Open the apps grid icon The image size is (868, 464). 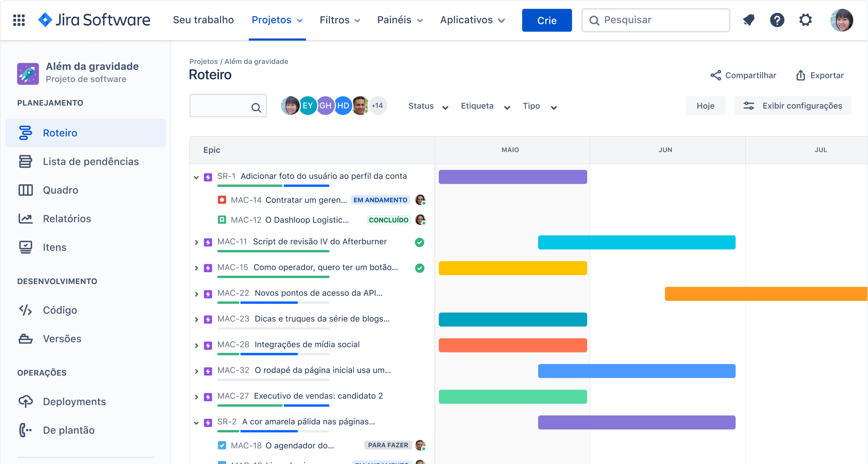pos(19,20)
